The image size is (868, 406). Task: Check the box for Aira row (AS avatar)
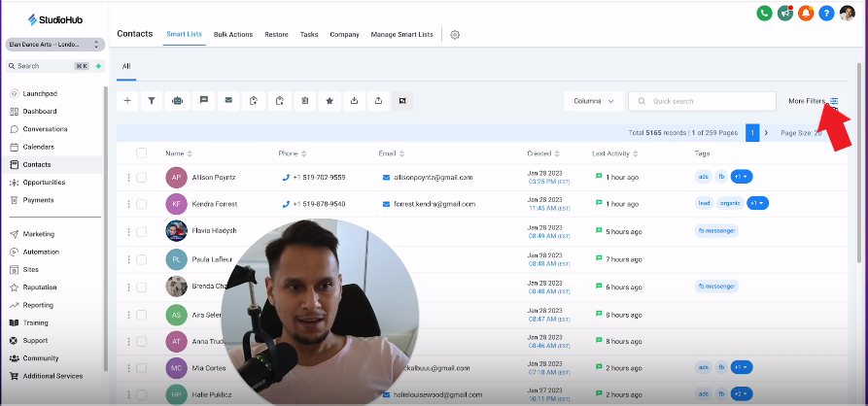pos(141,315)
